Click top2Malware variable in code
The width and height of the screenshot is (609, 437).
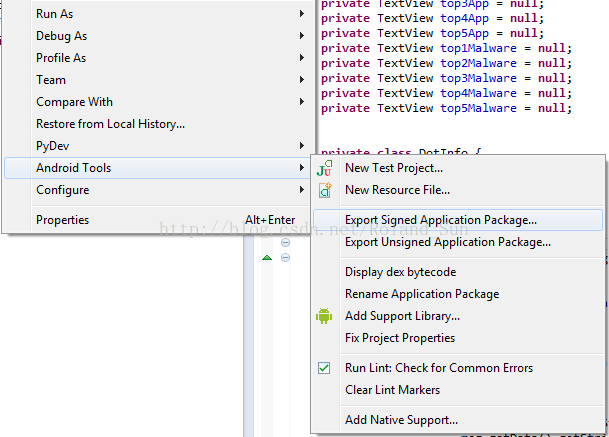[478, 63]
